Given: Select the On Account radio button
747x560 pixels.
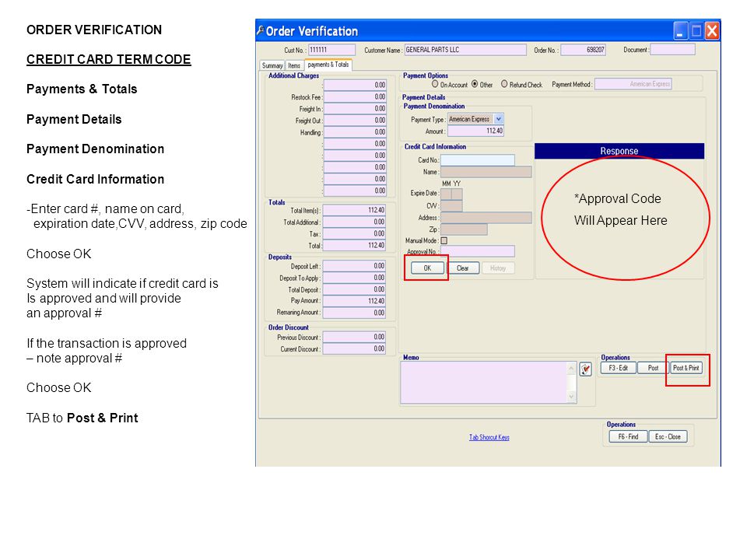Looking at the screenshot, I should click(434, 84).
